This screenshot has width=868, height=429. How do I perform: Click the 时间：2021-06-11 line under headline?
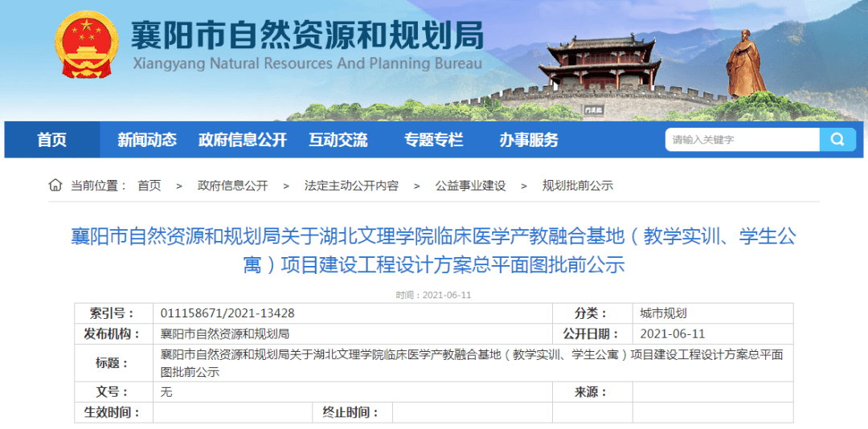pyautogui.click(x=433, y=295)
